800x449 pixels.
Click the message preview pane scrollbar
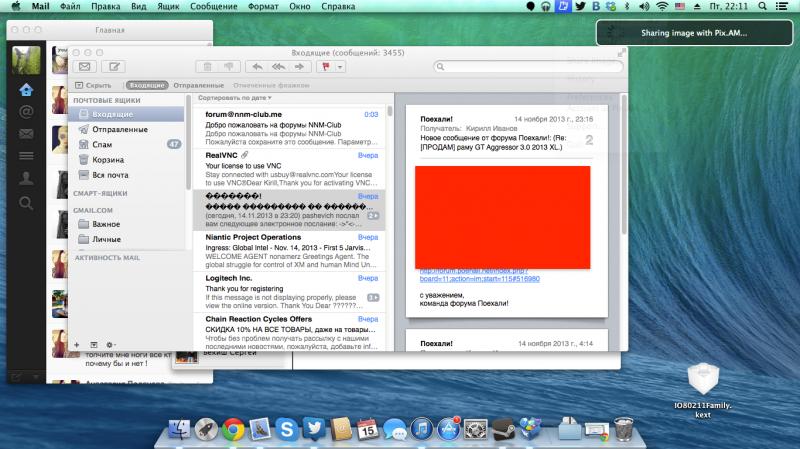[x=623, y=164]
